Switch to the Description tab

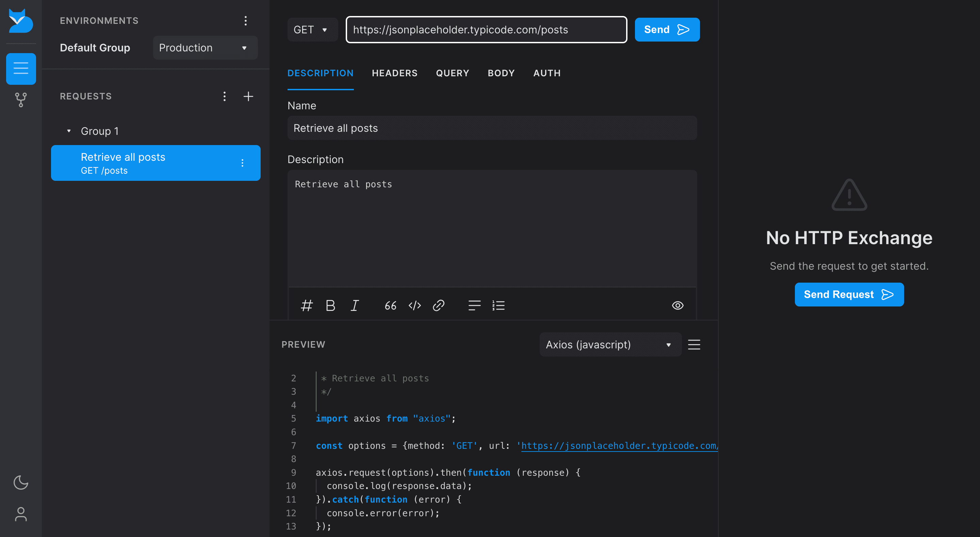(320, 73)
